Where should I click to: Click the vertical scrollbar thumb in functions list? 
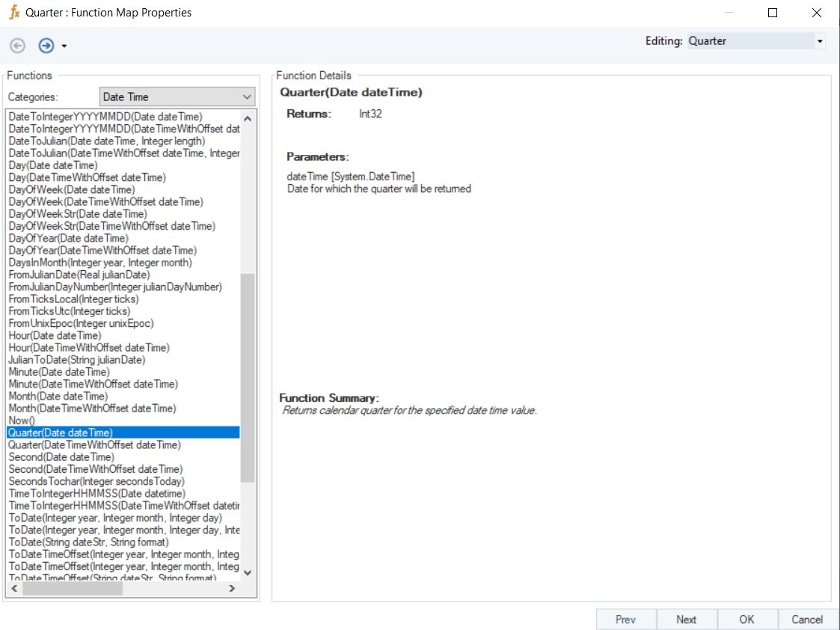248,378
